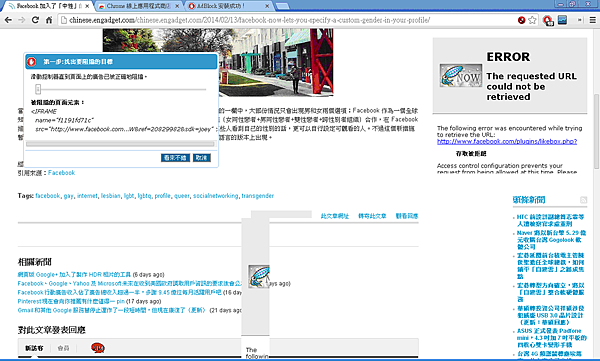
Task: Click the Cancel button in AdBlock dialog
Action: click(x=202, y=158)
